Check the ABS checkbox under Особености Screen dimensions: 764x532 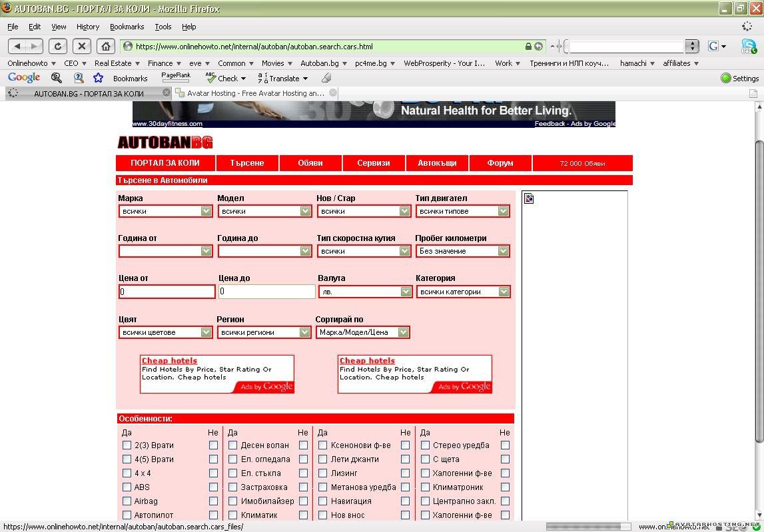coord(127,487)
